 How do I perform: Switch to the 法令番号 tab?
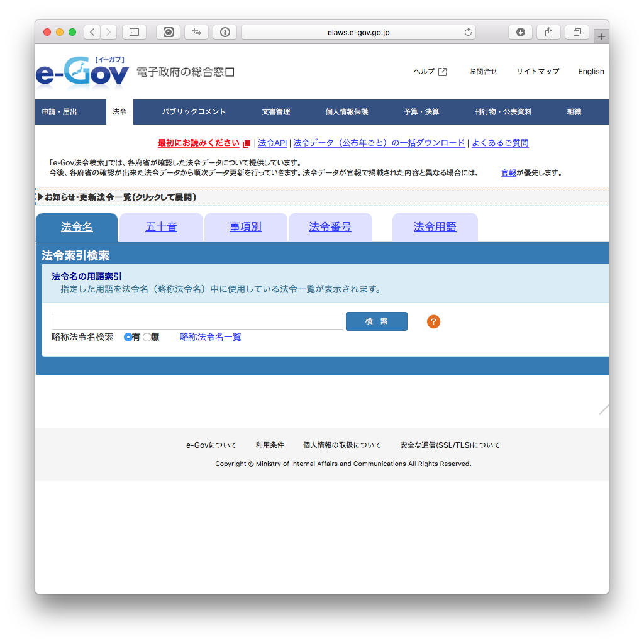(330, 227)
